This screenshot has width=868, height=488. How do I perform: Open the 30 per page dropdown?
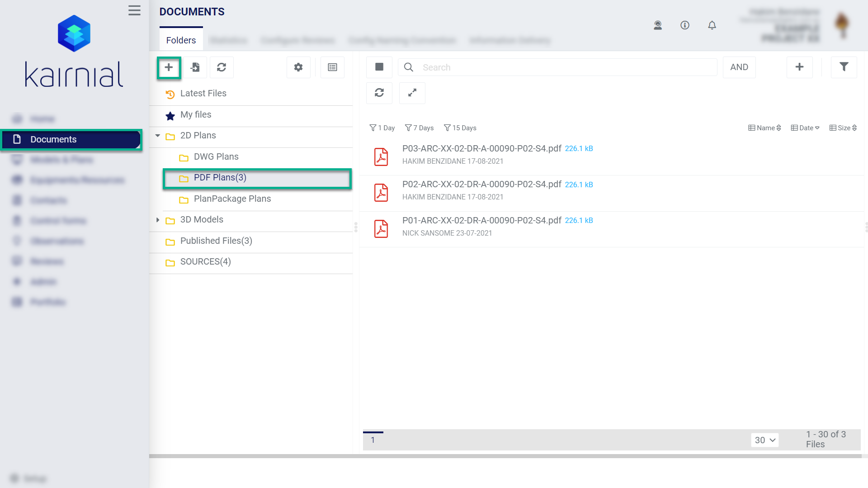(x=765, y=440)
